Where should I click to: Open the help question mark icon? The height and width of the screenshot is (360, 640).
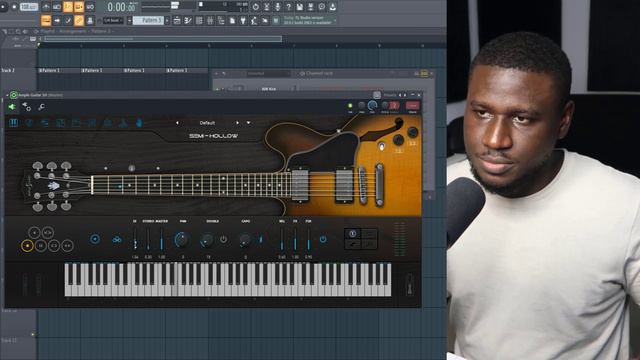(x=289, y=7)
